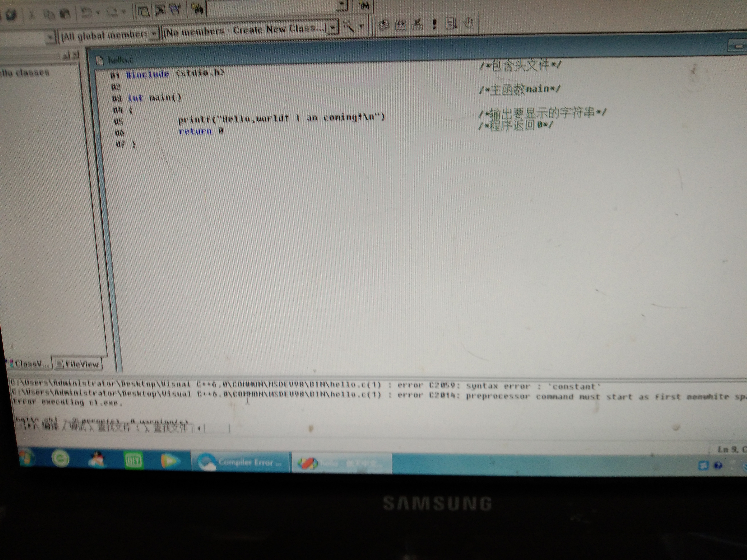Click the return 0 code line
Viewport: 747px width, 560px height.
click(x=201, y=131)
